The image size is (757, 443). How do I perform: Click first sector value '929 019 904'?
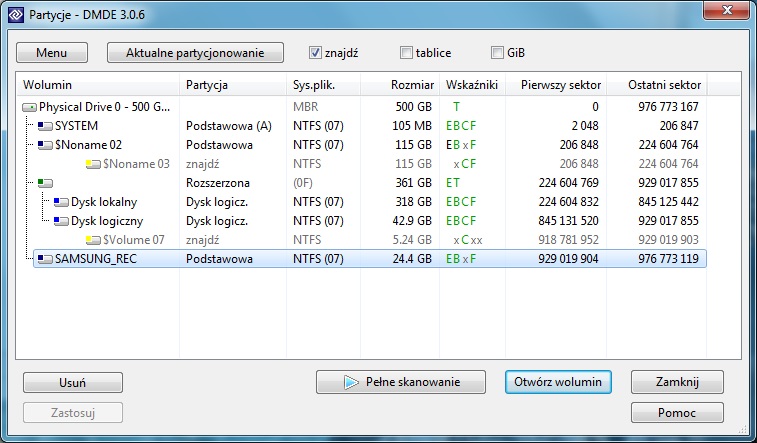pos(568,259)
